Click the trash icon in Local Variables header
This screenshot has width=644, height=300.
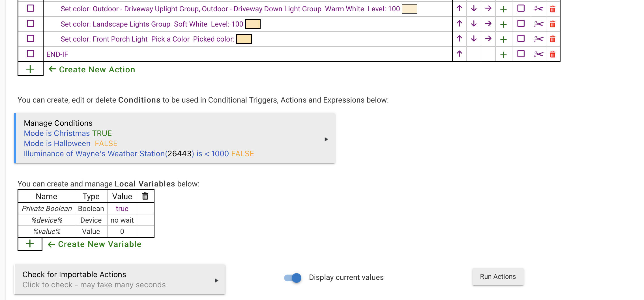point(145,196)
